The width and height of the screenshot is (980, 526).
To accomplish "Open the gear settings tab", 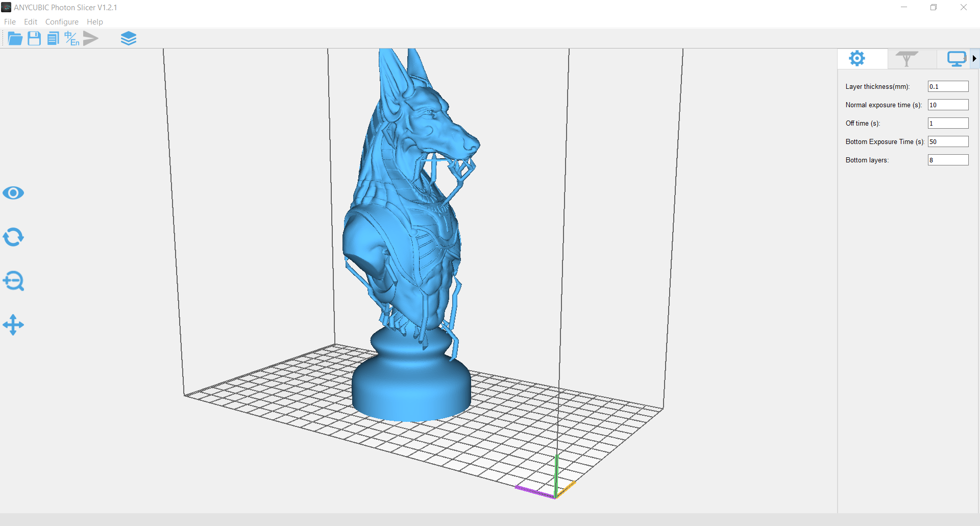I will click(x=857, y=59).
